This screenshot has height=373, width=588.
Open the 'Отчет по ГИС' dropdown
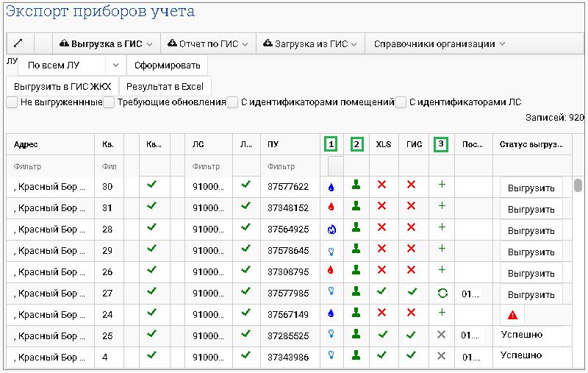(x=208, y=43)
